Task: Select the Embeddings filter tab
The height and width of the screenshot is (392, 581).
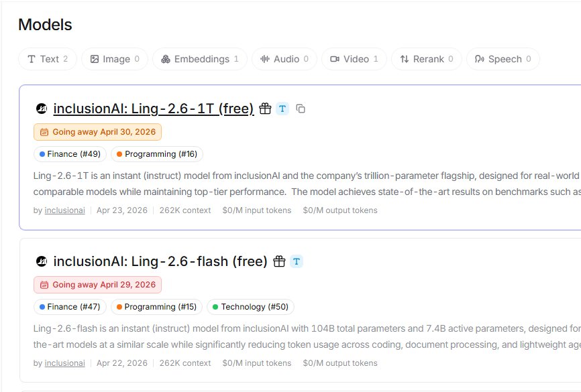Action: click(200, 59)
